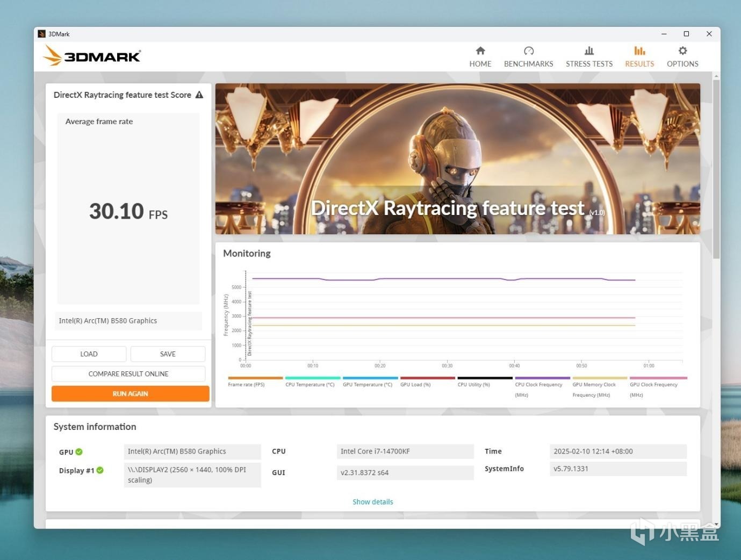Image resolution: width=741 pixels, height=560 pixels.
Task: Click the SAVE button
Action: (168, 354)
